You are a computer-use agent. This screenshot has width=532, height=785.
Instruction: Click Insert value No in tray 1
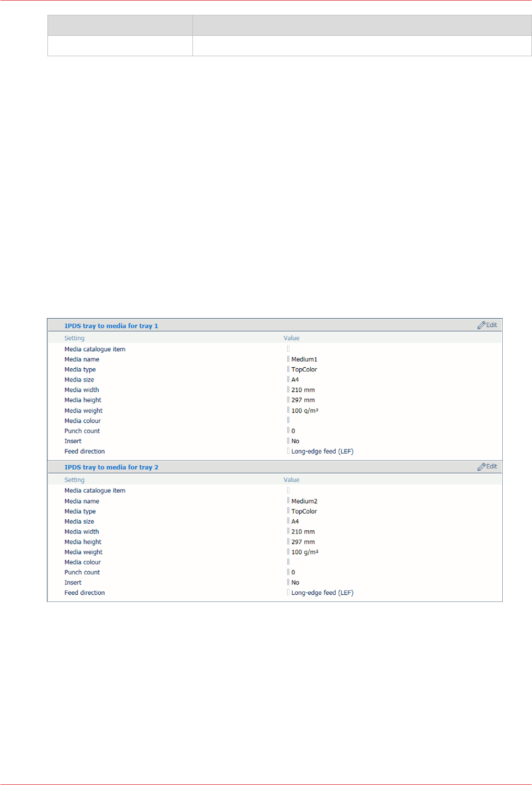click(295, 441)
